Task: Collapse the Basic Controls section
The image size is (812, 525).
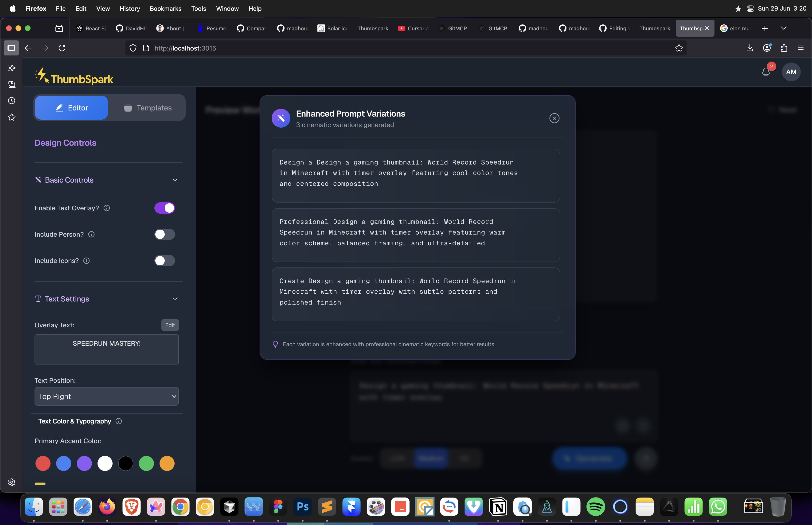Action: point(175,180)
